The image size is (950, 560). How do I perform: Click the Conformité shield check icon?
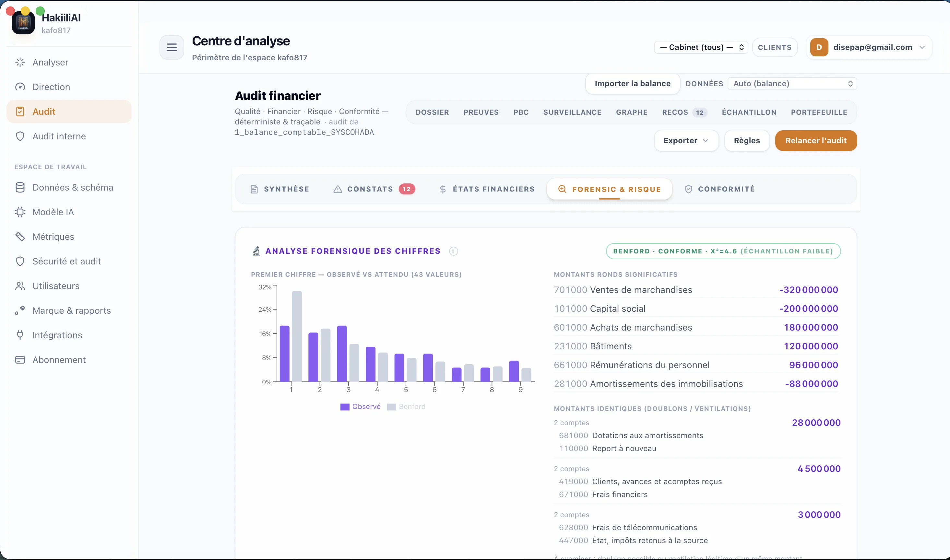point(688,189)
